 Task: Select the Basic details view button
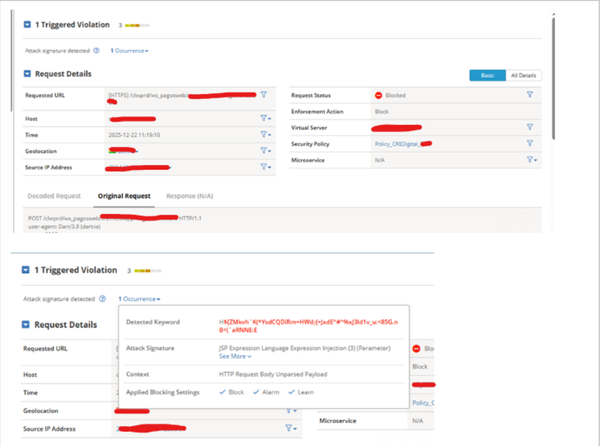488,75
